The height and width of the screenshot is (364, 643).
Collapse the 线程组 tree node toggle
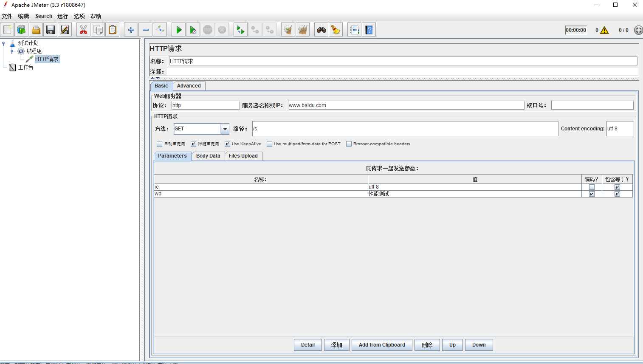click(x=12, y=51)
